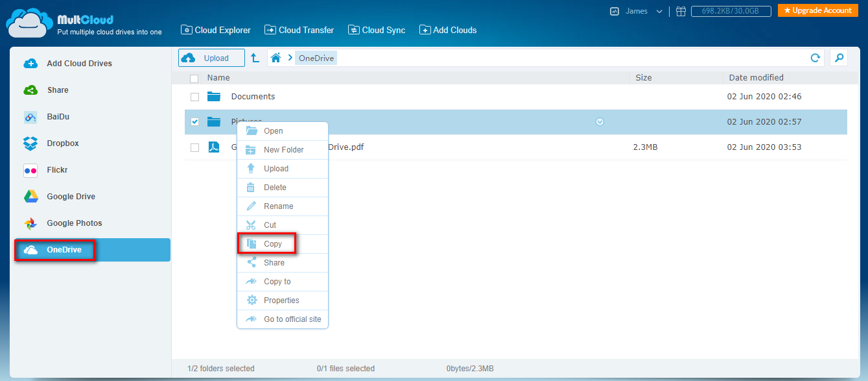Image resolution: width=868 pixels, height=381 pixels.
Task: Sort the list by Size column
Action: coord(644,78)
